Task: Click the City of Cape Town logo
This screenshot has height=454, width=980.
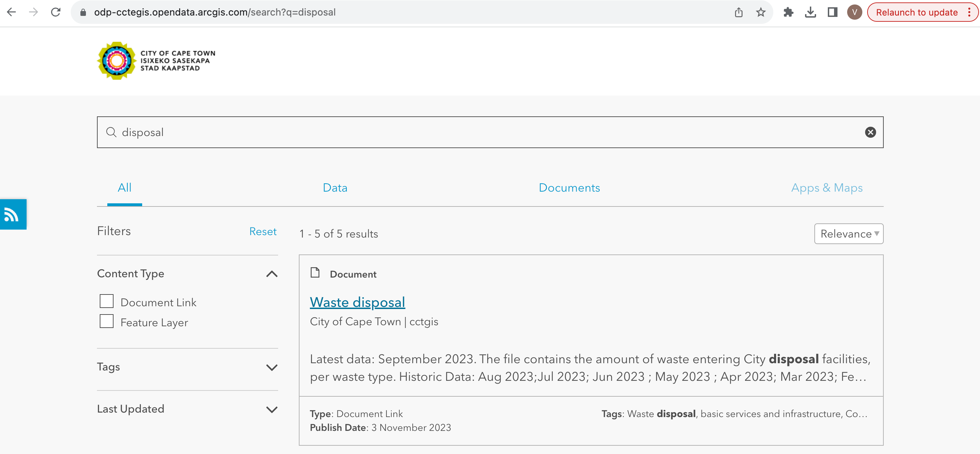Action: tap(156, 60)
